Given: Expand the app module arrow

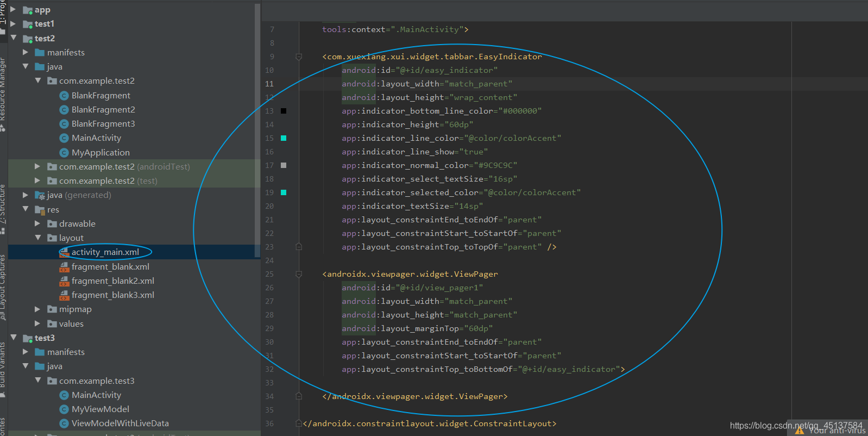Looking at the screenshot, I should coord(13,9).
